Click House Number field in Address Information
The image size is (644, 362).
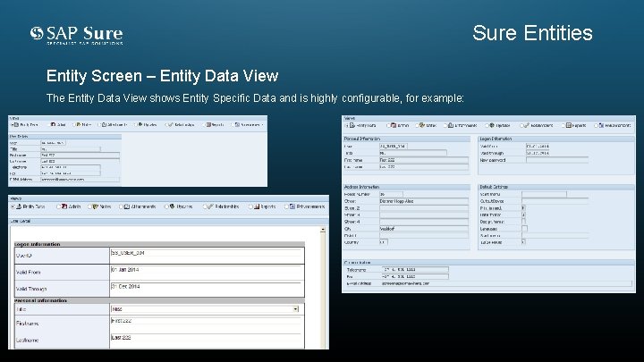point(391,194)
